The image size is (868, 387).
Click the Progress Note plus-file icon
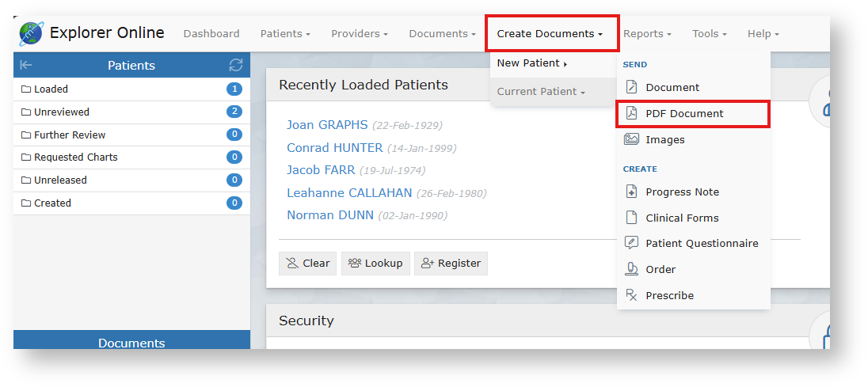631,192
